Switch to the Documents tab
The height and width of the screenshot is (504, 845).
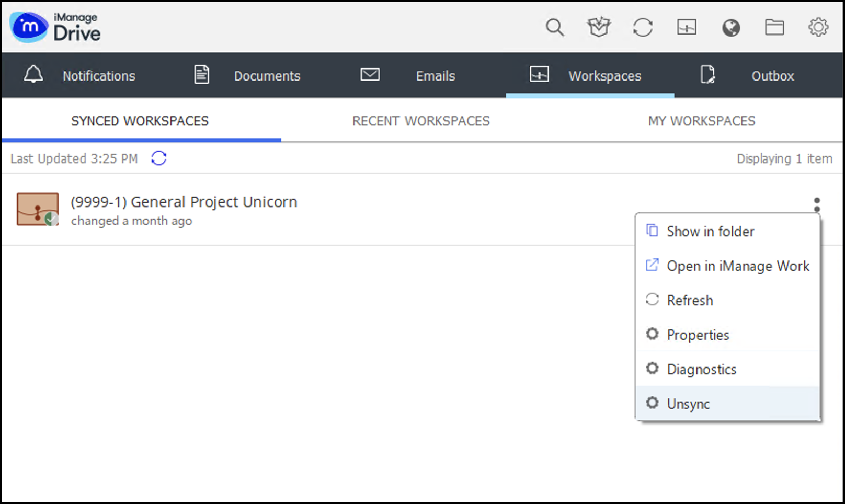tap(247, 76)
